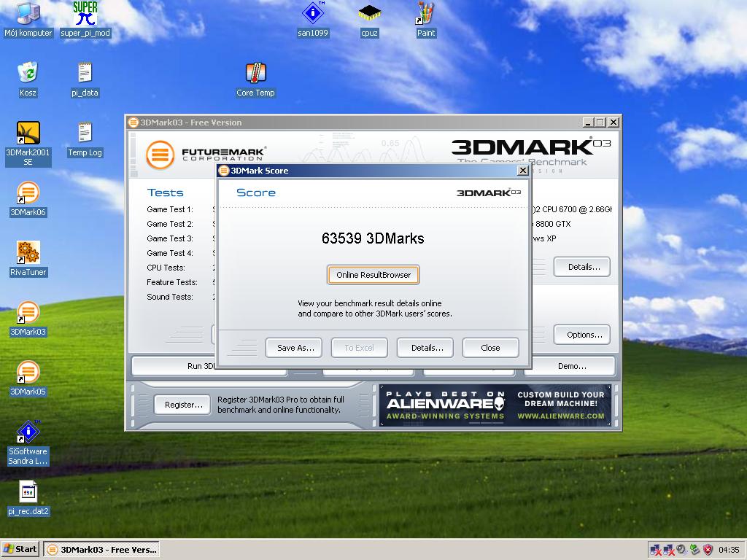Open SiSoftware Sandra desktop shortcut

(x=28, y=443)
